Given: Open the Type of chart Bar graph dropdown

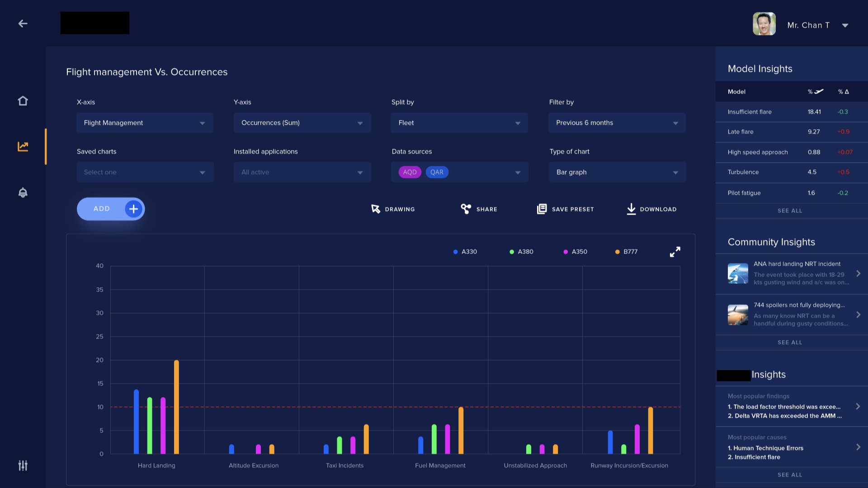Looking at the screenshot, I should tap(617, 172).
